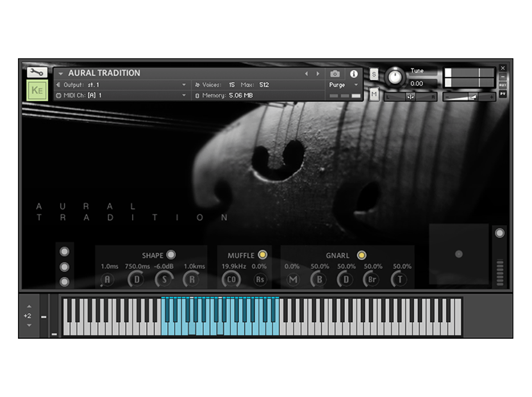Toggle the SHAPE section power button

[171, 255]
